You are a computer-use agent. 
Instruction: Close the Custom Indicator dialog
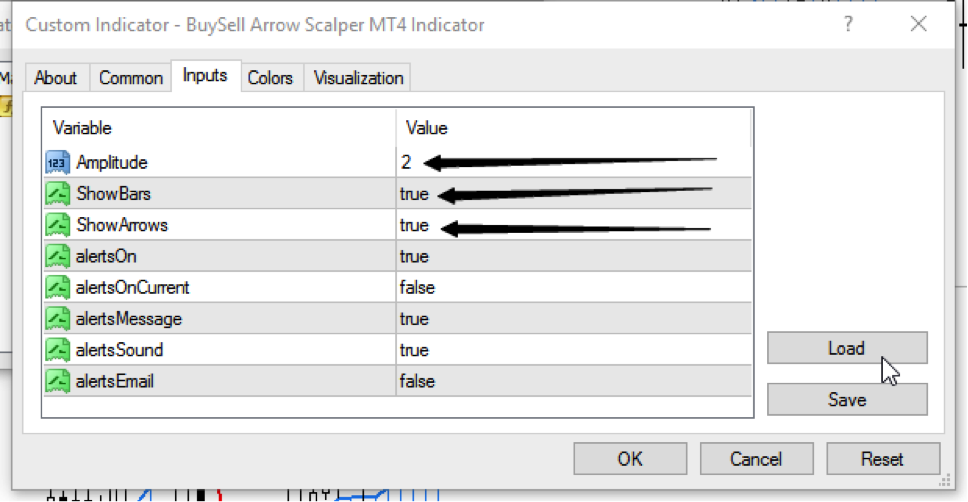[x=919, y=24]
